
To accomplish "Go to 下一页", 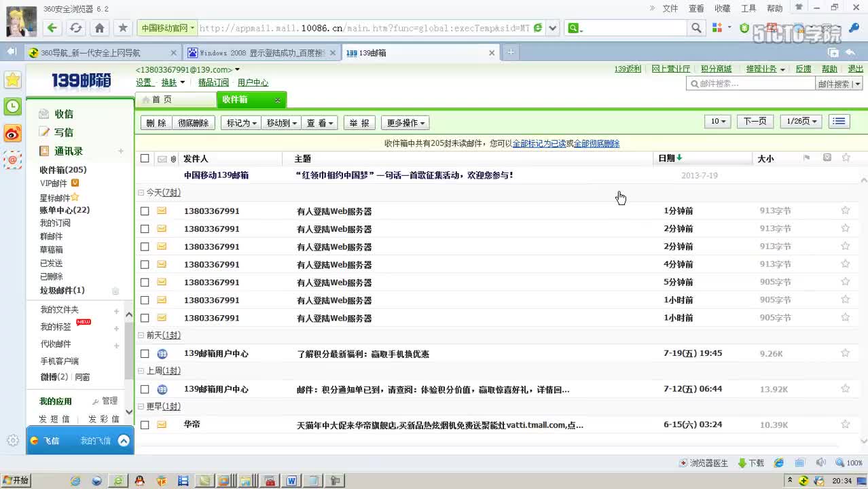I will click(x=755, y=122).
